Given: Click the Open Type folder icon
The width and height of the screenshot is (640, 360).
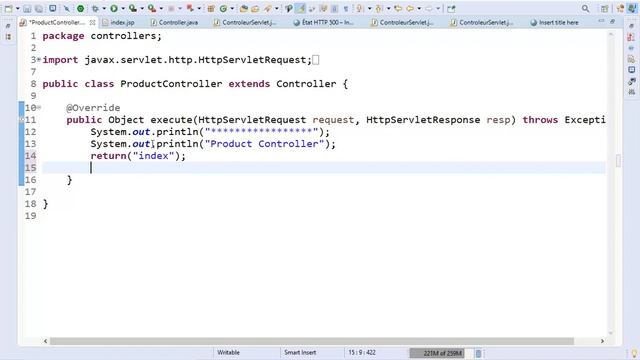Looking at the screenshot, I should coord(244,9).
